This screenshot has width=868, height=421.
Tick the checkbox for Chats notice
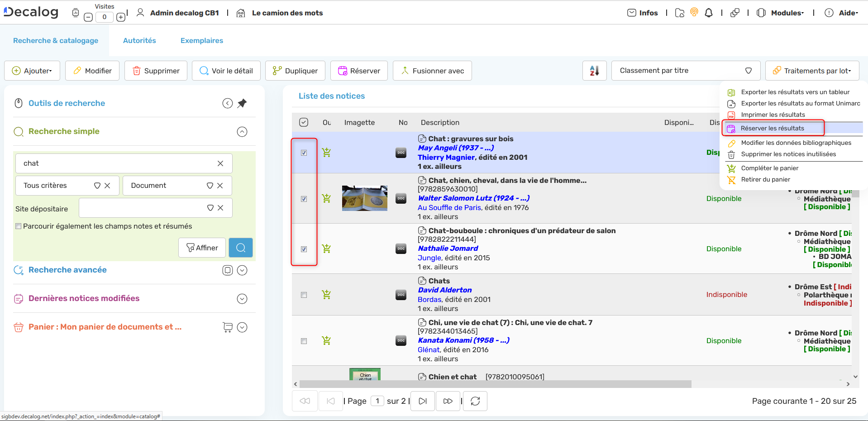pos(304,295)
